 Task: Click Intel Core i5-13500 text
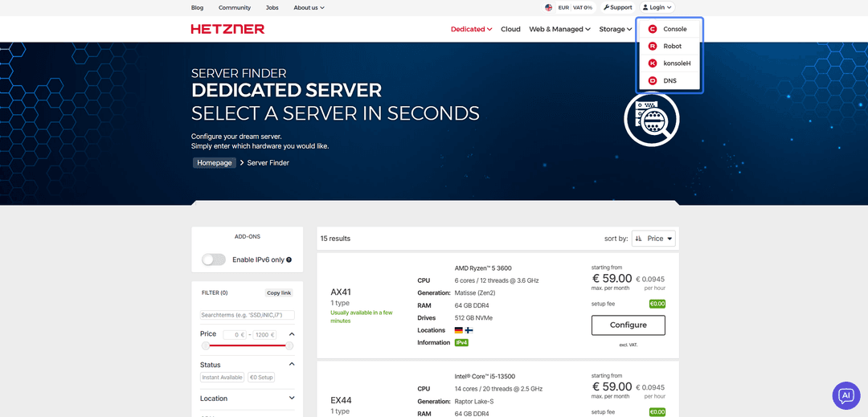pyautogui.click(x=485, y=376)
